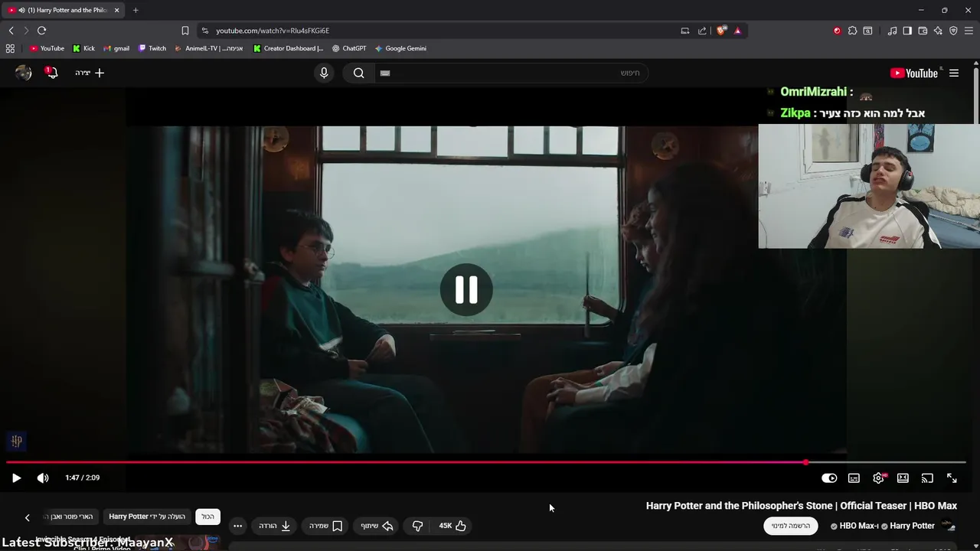Click the share button (שיתוף)
Image resolution: width=980 pixels, height=551 pixels.
click(x=377, y=526)
